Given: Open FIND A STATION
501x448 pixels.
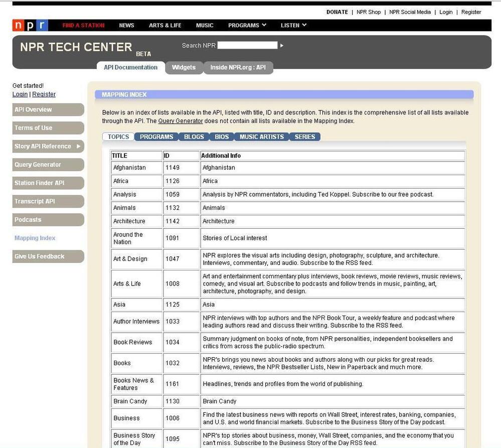Looking at the screenshot, I should coord(83,25).
